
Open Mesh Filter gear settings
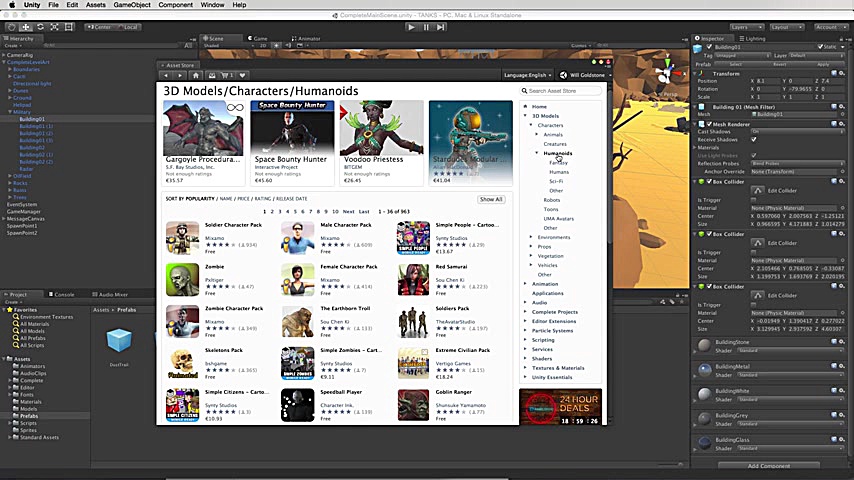click(x=842, y=107)
